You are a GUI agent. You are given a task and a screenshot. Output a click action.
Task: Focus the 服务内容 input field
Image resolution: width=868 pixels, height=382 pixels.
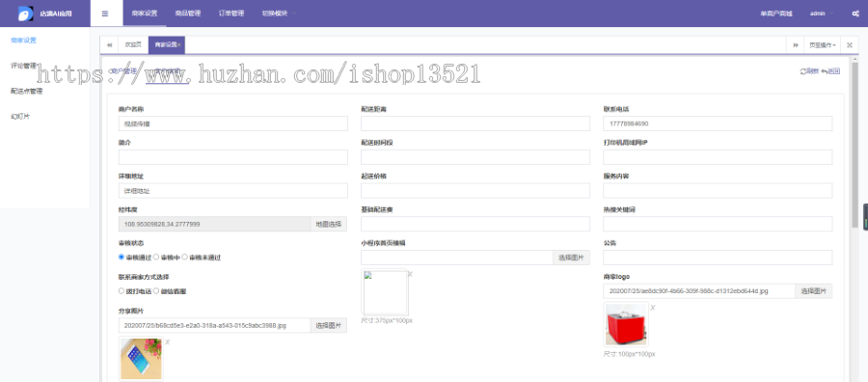718,190
